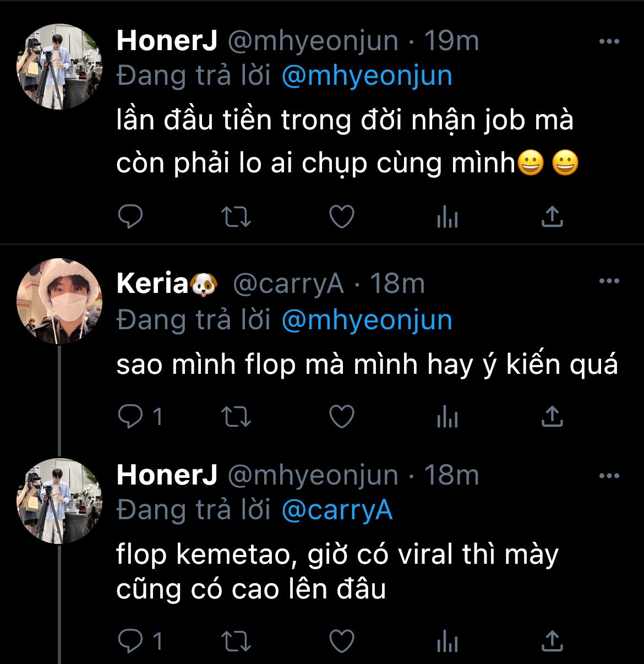Open more options on HonerJ's 19m tweet

point(609,42)
